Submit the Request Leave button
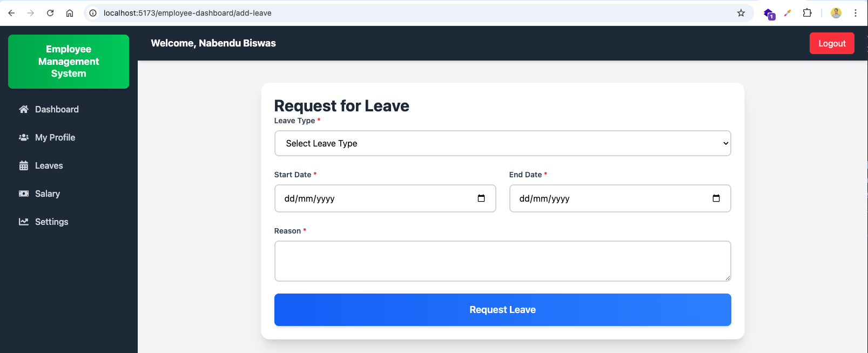 click(x=502, y=310)
